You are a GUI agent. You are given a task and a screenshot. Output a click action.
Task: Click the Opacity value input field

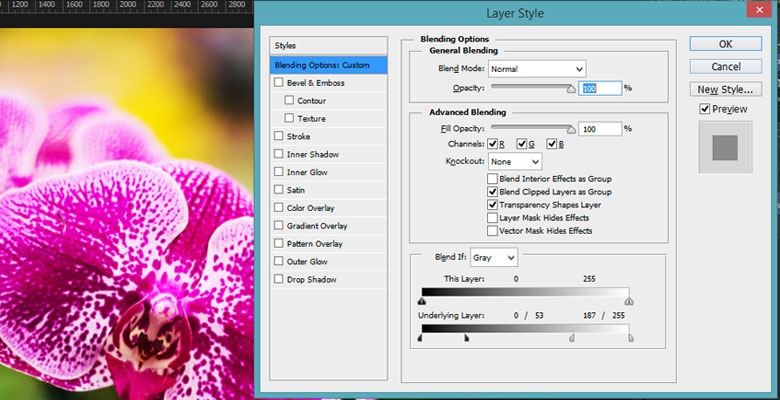(600, 88)
